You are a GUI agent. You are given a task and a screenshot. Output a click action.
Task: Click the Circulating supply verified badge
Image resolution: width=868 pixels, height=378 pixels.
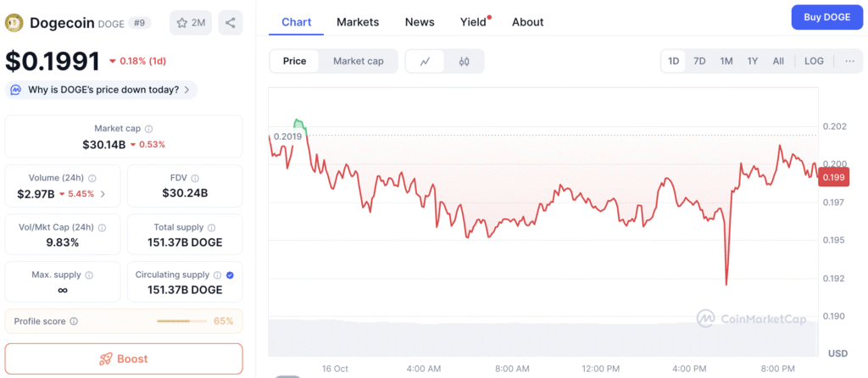pos(231,275)
